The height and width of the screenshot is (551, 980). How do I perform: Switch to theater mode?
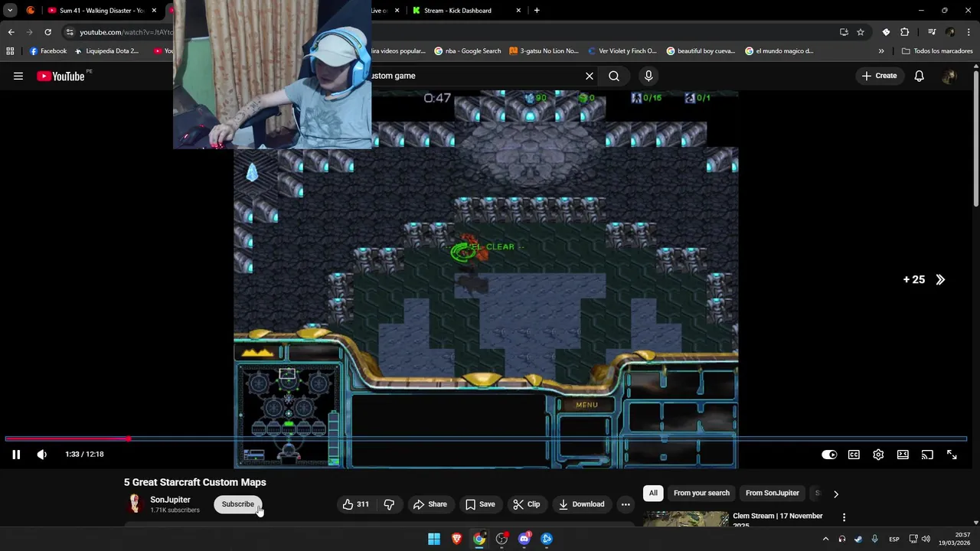coord(903,455)
